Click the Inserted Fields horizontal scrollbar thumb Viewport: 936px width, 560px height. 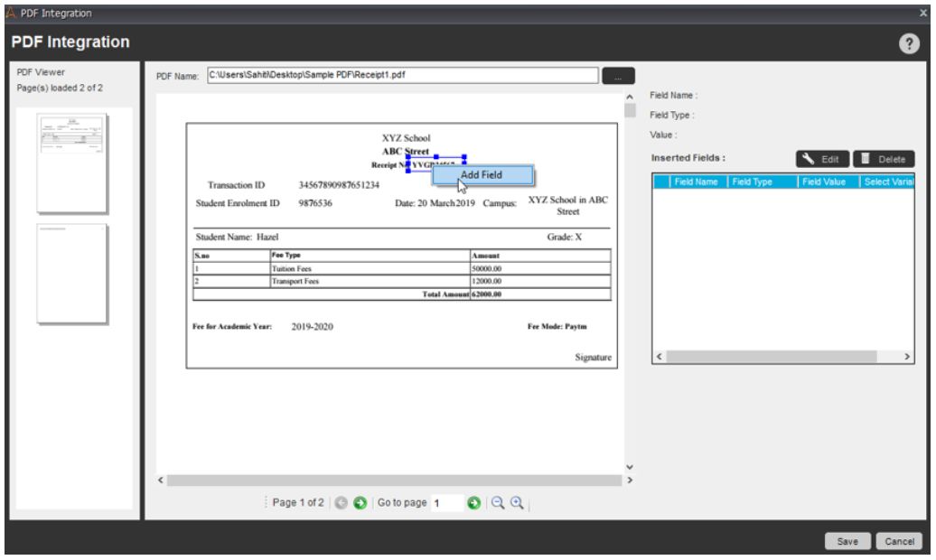[772, 357]
